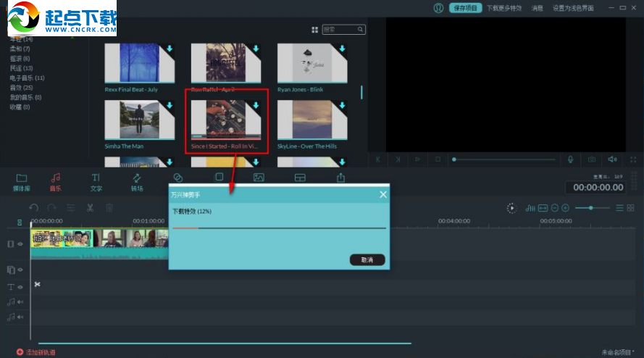Select the 电子音乐 (11) category
This screenshot has width=644, height=358.
pyautogui.click(x=27, y=78)
